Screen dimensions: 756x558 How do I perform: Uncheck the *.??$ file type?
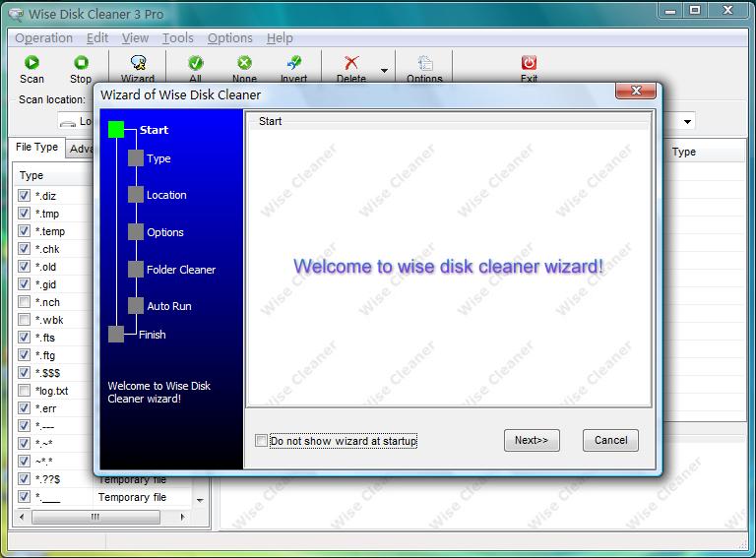[24, 479]
